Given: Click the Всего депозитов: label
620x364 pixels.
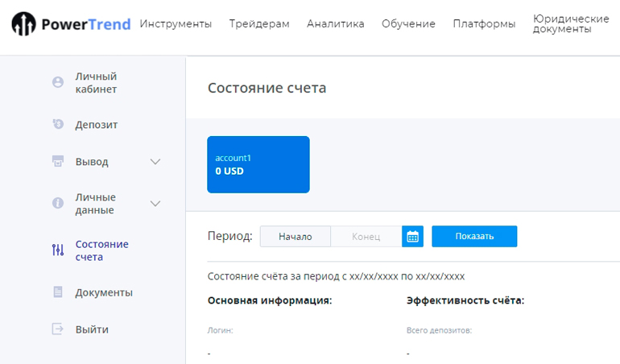Looking at the screenshot, I should [x=440, y=330].
